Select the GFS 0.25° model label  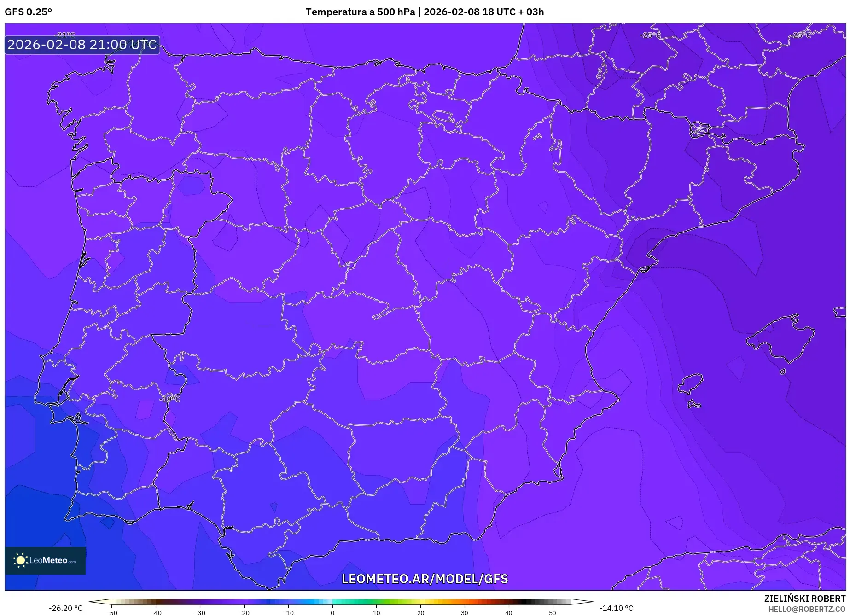click(x=28, y=12)
